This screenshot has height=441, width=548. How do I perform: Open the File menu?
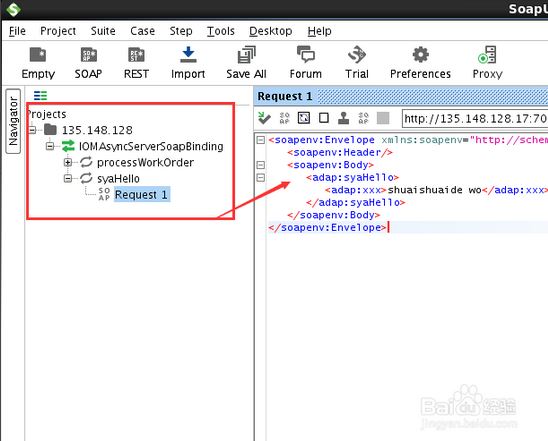17,31
